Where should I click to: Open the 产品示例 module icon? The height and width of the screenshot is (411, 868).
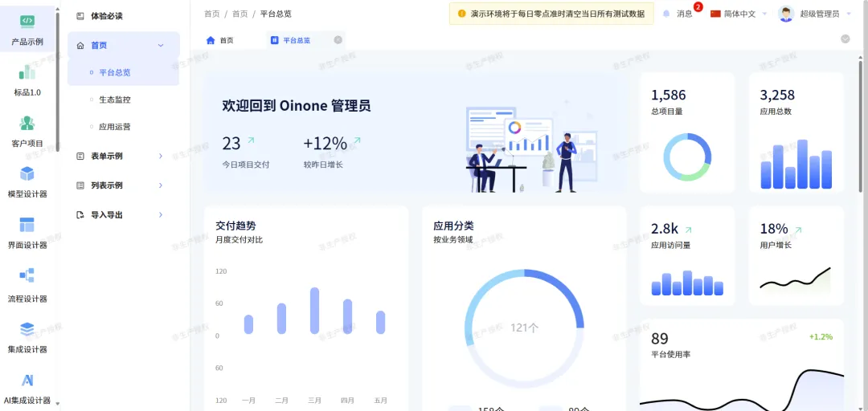(27, 21)
